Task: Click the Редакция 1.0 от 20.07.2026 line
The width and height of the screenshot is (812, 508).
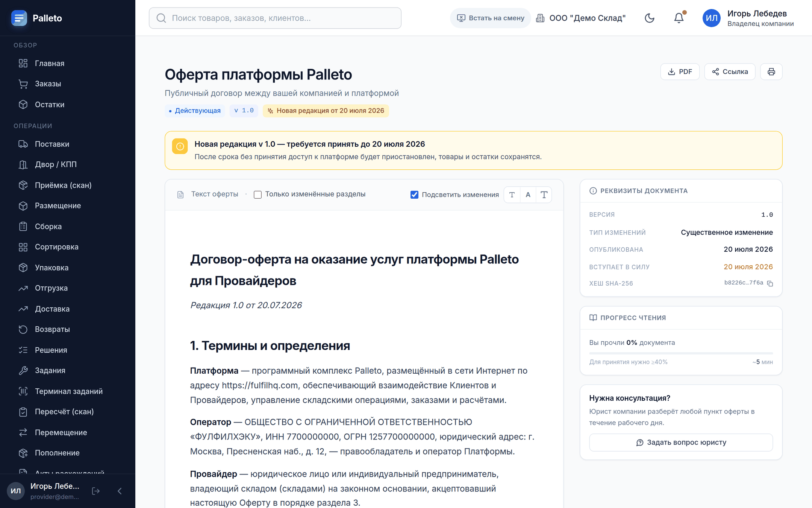Action: (x=246, y=305)
